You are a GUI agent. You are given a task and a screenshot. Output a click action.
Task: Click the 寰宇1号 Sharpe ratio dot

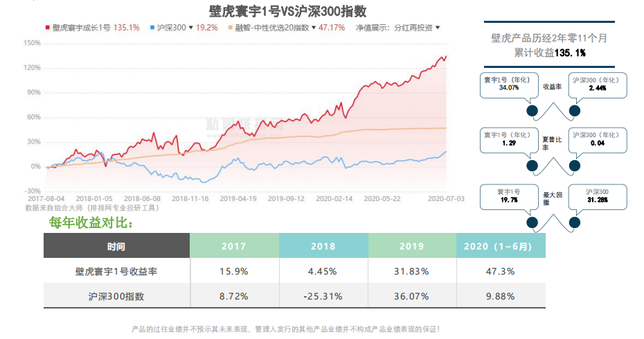click(533, 166)
